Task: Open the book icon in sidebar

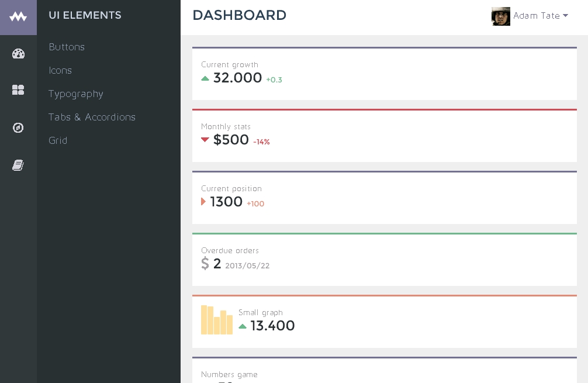Action: [x=18, y=166]
